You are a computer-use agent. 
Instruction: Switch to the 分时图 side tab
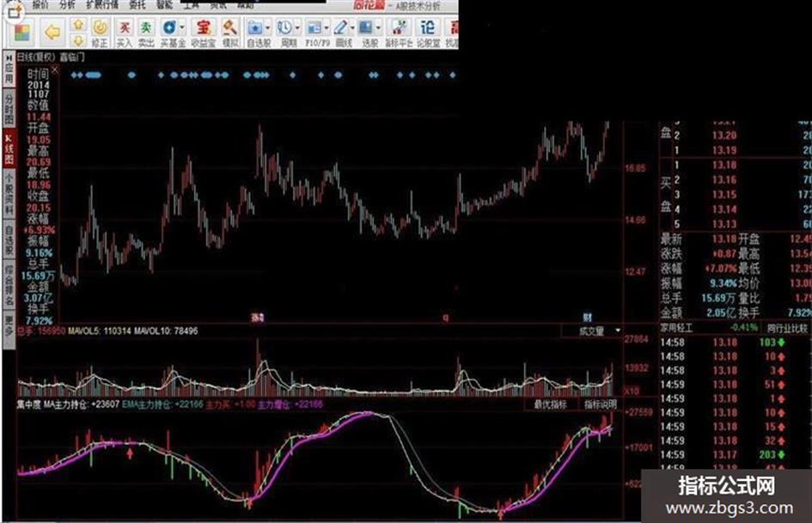tap(9, 109)
